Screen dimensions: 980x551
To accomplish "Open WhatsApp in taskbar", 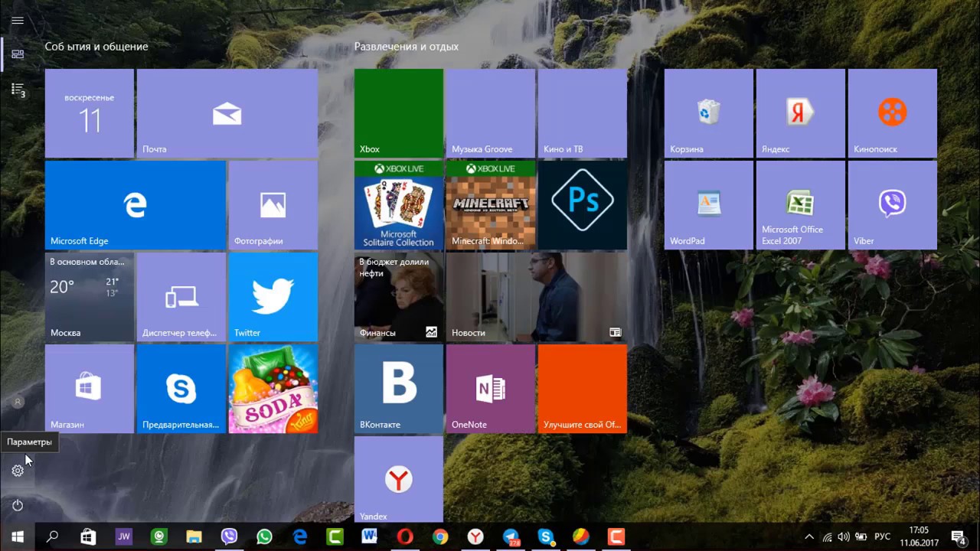I will point(264,537).
